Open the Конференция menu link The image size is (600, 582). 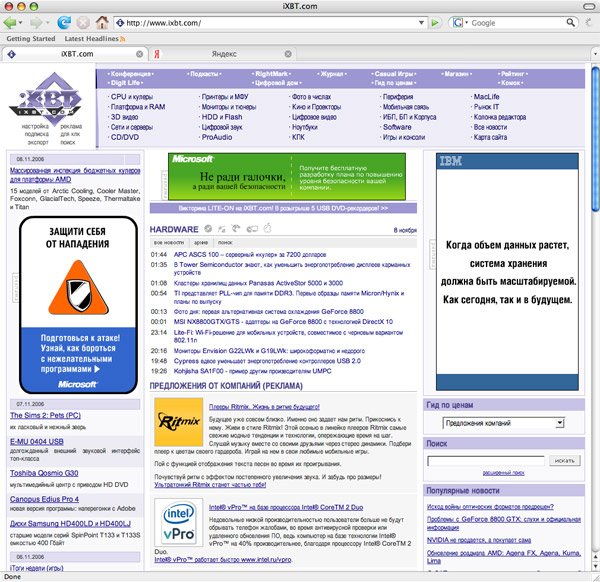pos(130,74)
